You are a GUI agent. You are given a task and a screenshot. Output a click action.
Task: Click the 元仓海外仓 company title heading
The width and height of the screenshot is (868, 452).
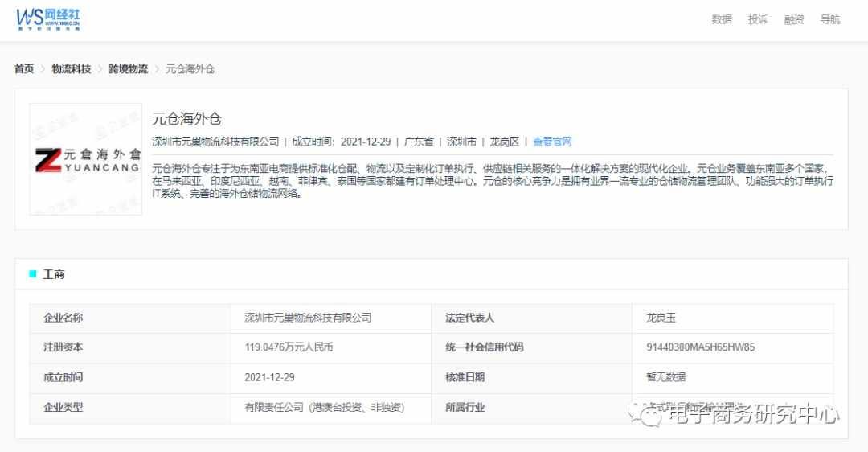pyautogui.click(x=187, y=118)
